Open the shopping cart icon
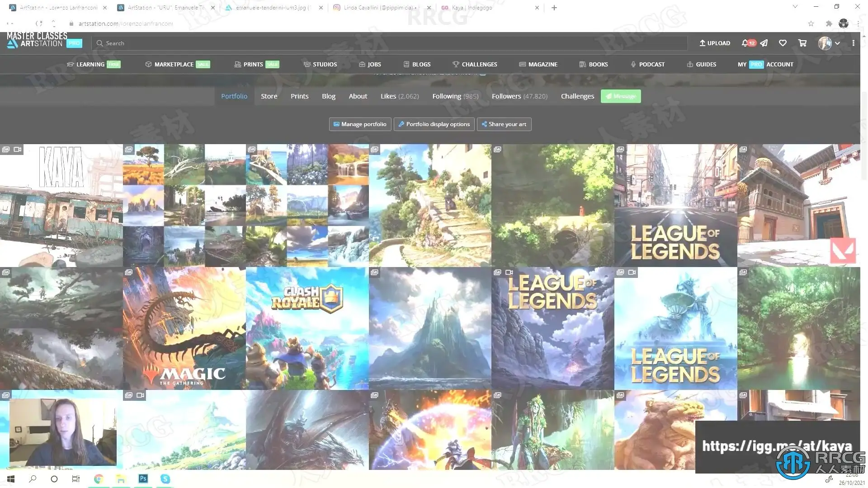Viewport: 868px width, 488px height. (x=802, y=43)
